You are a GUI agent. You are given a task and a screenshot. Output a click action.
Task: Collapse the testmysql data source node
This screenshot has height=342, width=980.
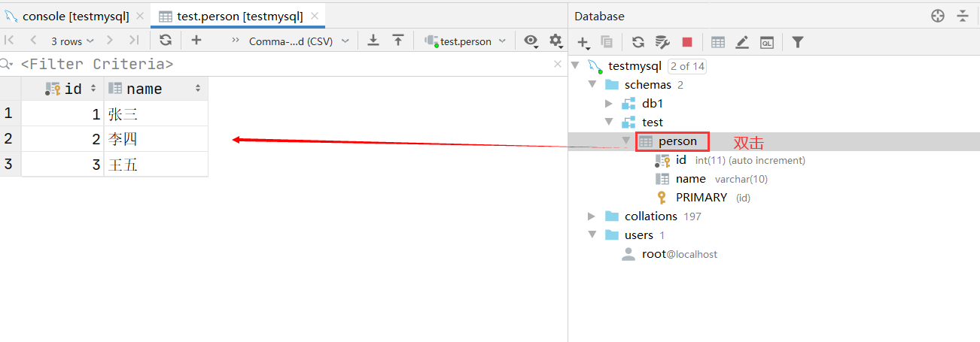[x=576, y=66]
